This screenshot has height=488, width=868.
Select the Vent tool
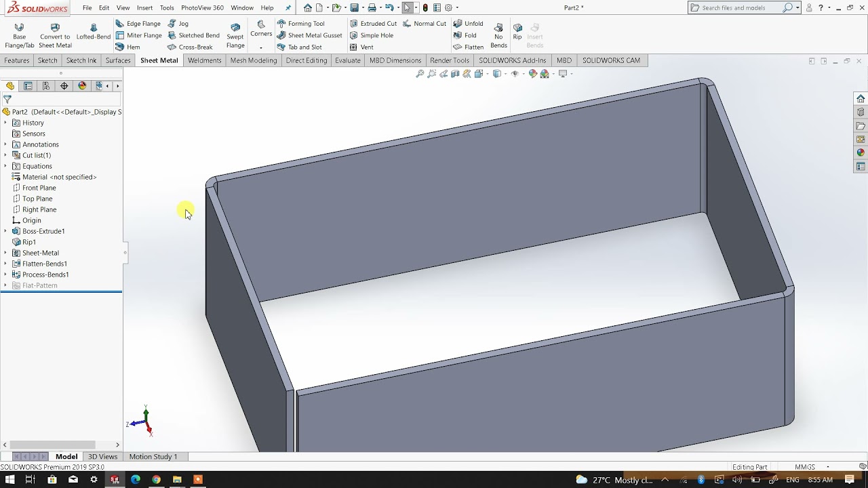coord(361,47)
